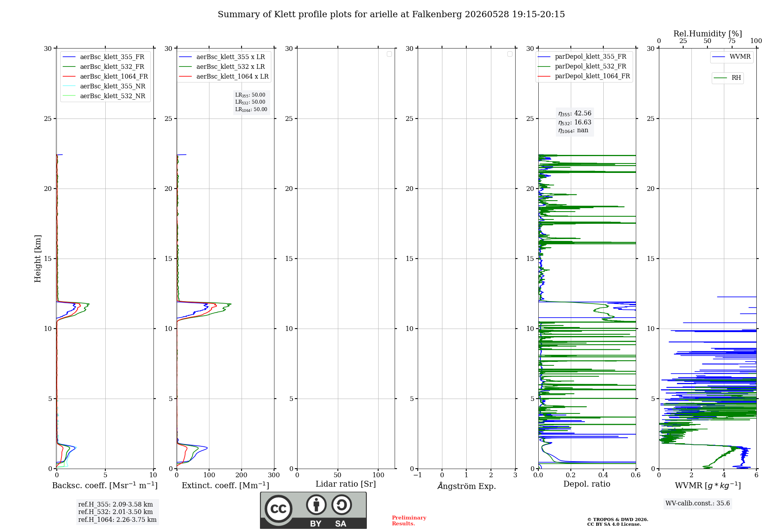Click the Extinct. coeff. axis label

[226, 485]
